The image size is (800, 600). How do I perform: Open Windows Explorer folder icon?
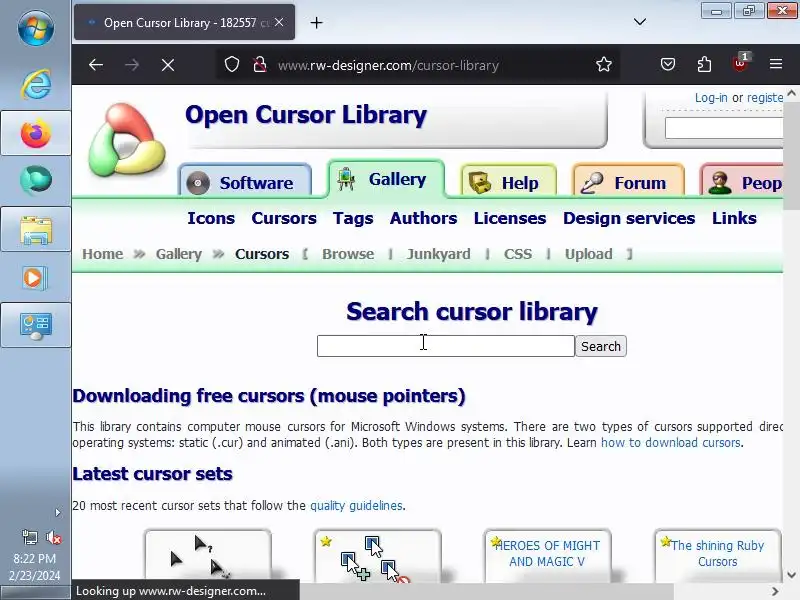36,230
